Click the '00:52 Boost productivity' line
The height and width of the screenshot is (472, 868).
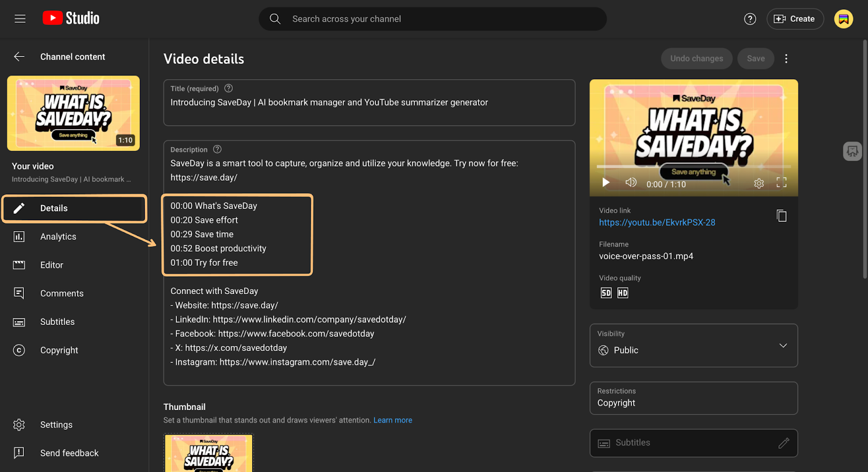tap(218, 248)
